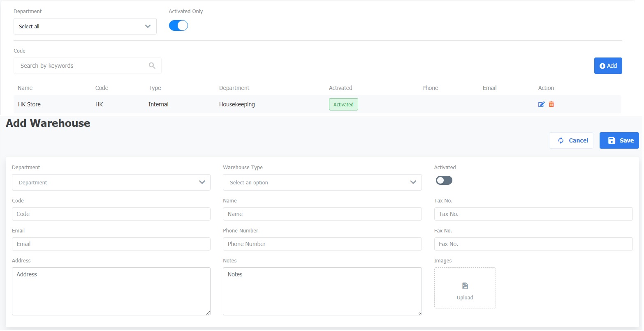Open the Warehouse Type dropdown
This screenshot has width=644, height=331.
coord(322,182)
